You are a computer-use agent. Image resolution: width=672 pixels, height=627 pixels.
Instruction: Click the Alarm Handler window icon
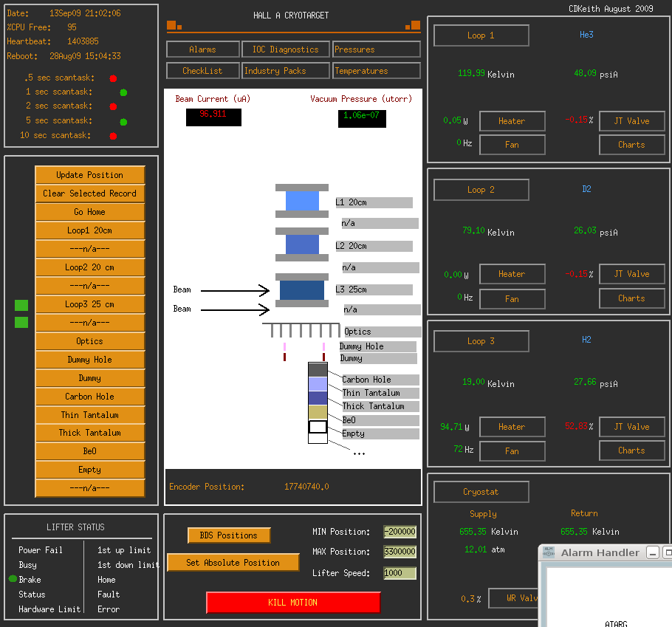549,552
